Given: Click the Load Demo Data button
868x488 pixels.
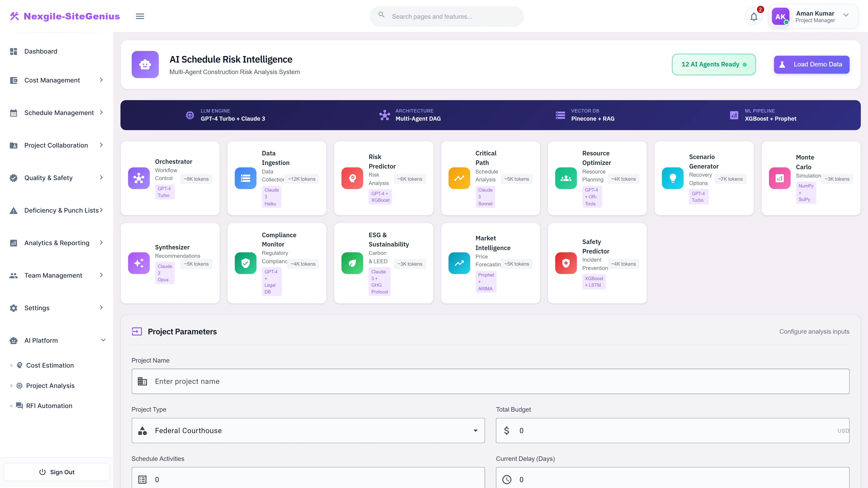Looking at the screenshot, I should coord(812,64).
